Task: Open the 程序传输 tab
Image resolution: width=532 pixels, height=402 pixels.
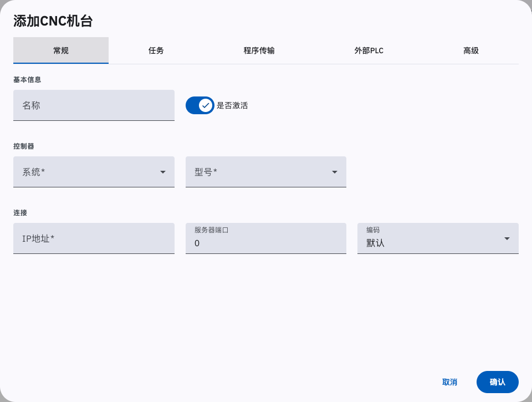Action: pos(259,50)
